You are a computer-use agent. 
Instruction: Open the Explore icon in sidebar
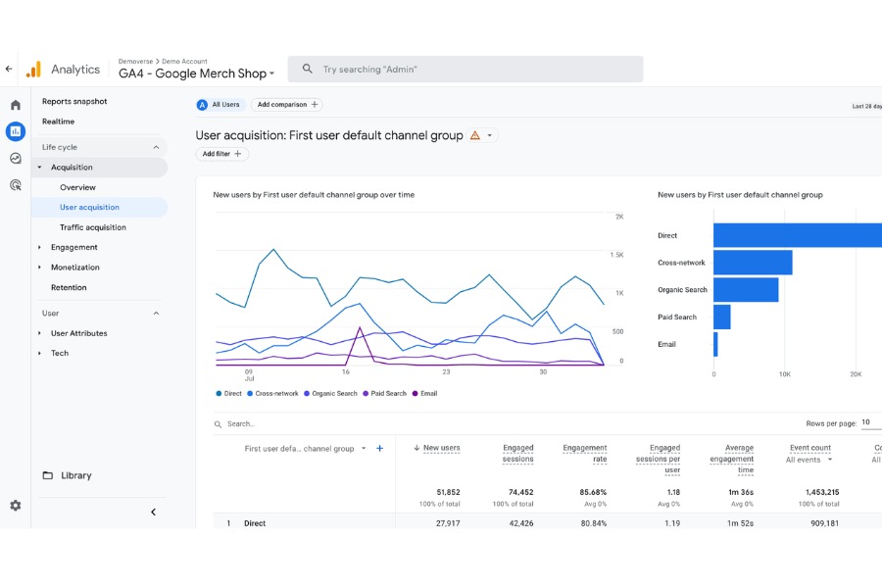click(15, 158)
